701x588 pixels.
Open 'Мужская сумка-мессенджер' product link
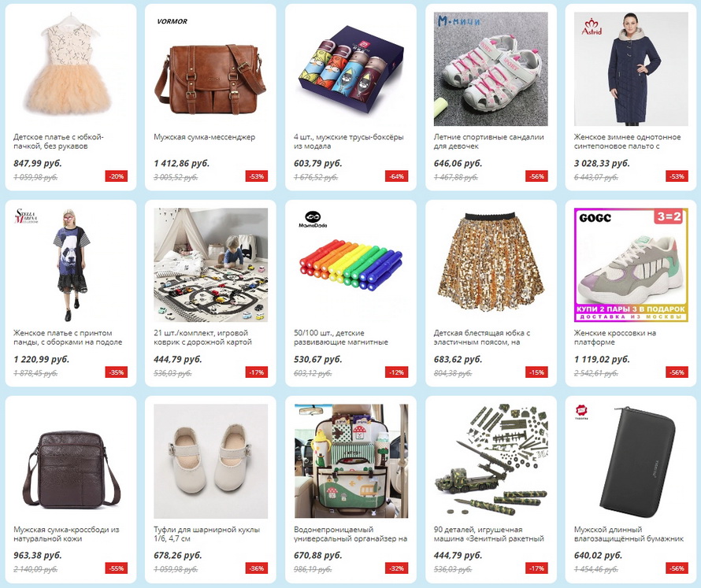point(204,137)
